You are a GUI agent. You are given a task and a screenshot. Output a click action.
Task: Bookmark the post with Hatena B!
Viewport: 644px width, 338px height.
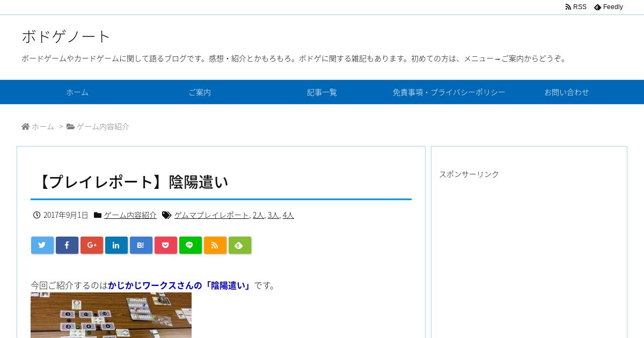[141, 245]
